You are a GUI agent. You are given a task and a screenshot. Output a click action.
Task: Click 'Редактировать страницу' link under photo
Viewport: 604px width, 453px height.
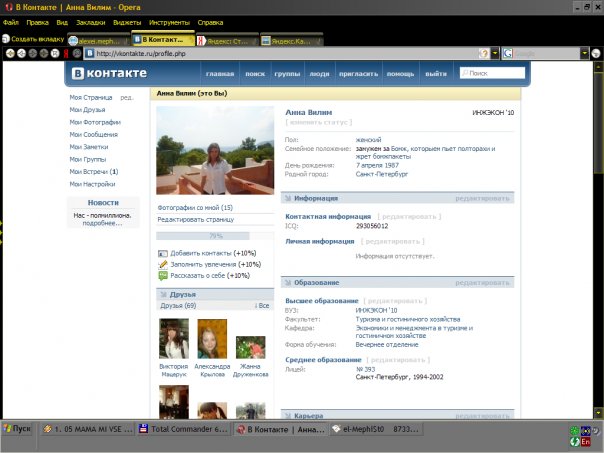pos(196,219)
